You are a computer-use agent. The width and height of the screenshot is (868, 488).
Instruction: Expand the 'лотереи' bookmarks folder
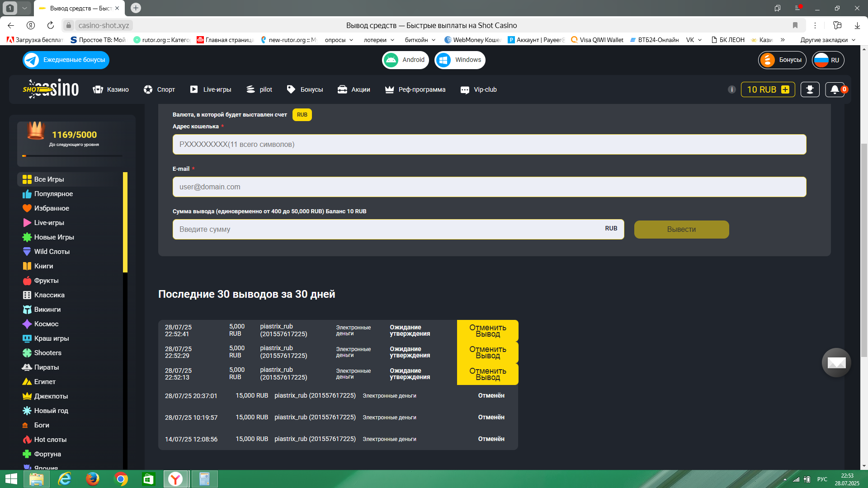pos(379,40)
